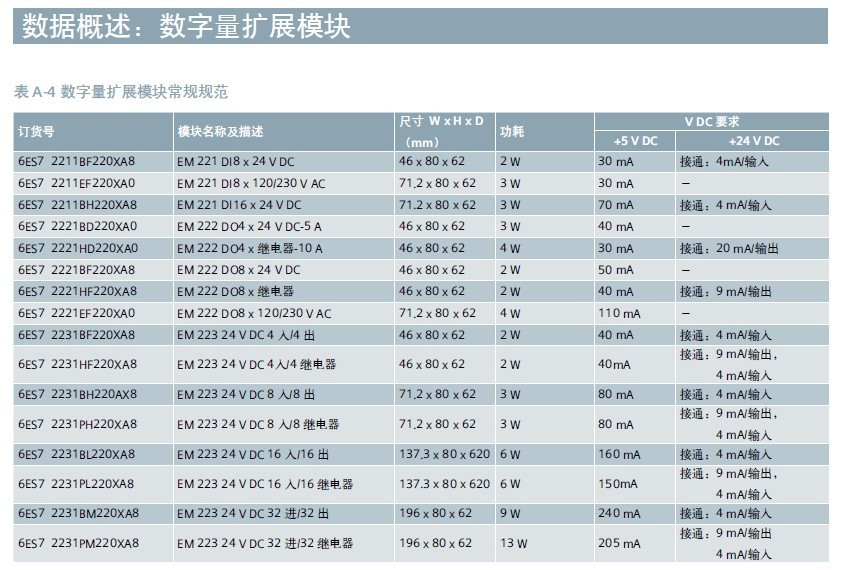This screenshot has width=842, height=570.
Task: Click the 240 mA current value
Action: point(619,514)
